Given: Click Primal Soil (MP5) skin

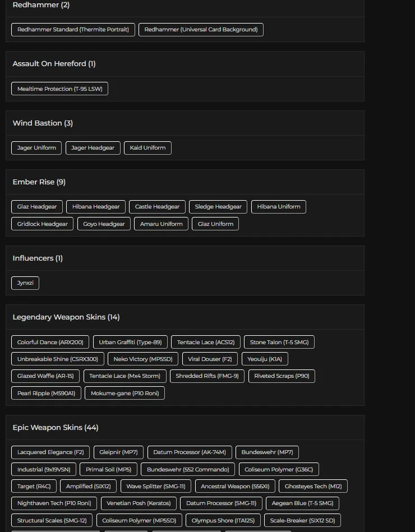Looking at the screenshot, I should click(109, 470).
